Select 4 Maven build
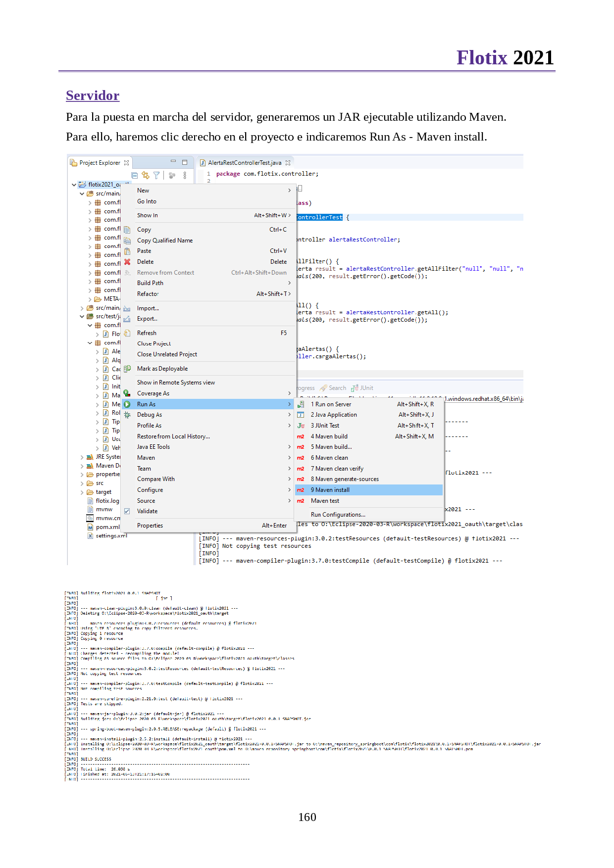614x868 pixels. 369,436
